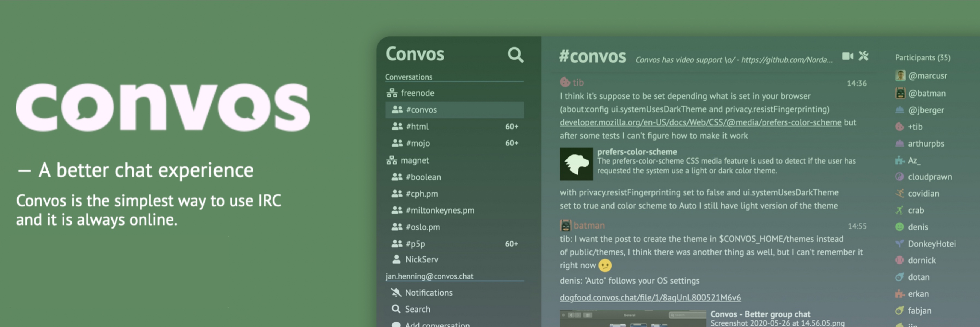The image size is (980, 327).
Task: Click the magnet network icon
Action: coord(392,160)
